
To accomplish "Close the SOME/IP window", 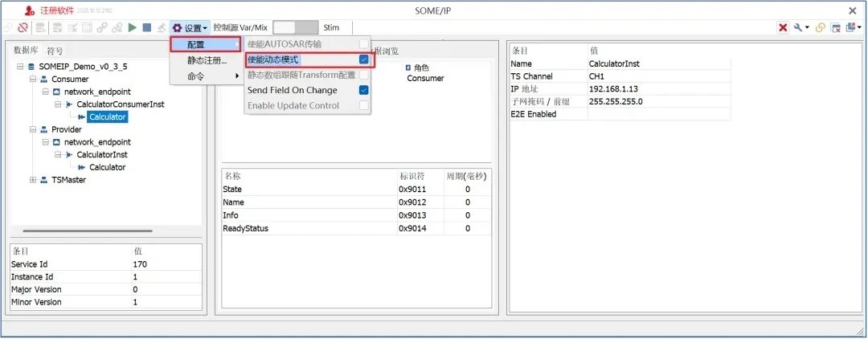I will pyautogui.click(x=853, y=10).
